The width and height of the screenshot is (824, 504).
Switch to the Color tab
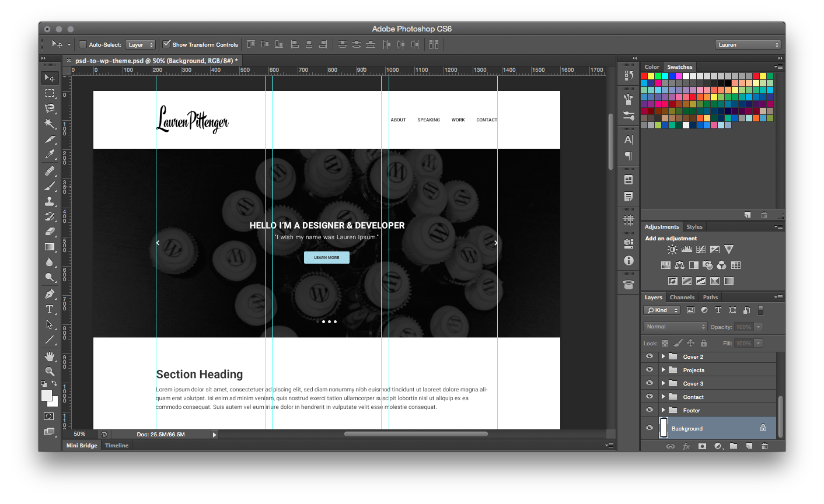[652, 67]
